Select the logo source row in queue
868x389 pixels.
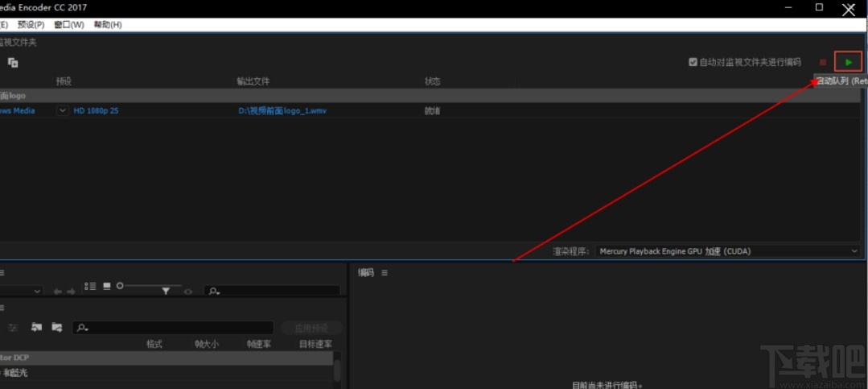(430, 96)
